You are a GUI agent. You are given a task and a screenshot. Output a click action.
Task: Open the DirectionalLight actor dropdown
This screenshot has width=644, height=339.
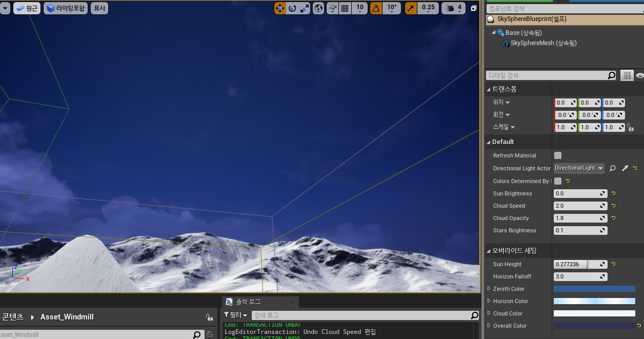[579, 168]
